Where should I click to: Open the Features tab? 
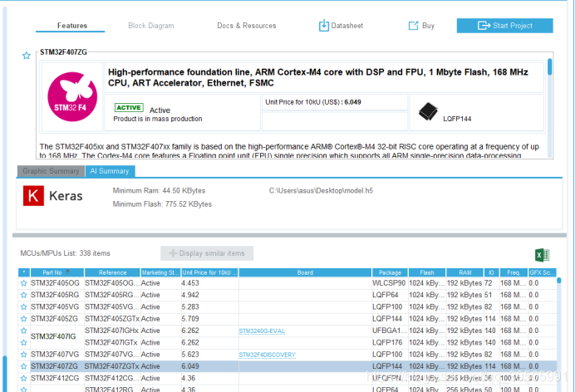pyautogui.click(x=71, y=26)
